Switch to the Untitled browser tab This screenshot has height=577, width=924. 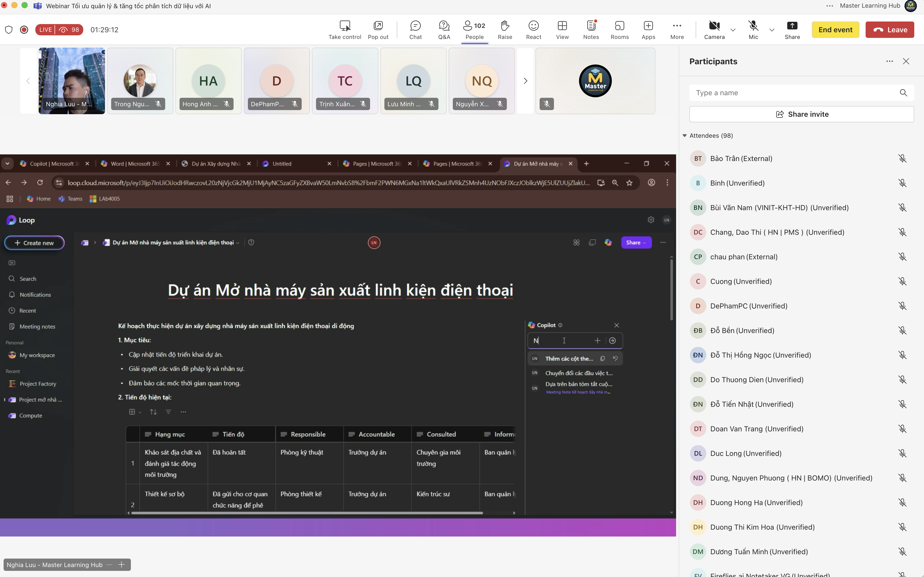click(296, 164)
